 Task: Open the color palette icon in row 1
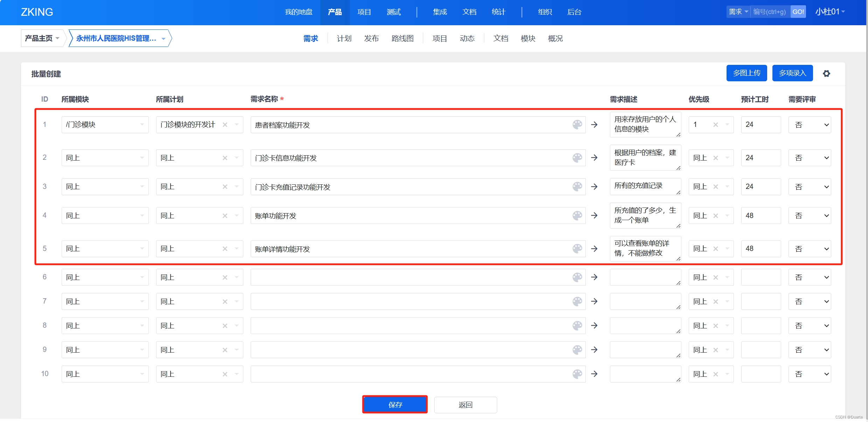coord(577,124)
